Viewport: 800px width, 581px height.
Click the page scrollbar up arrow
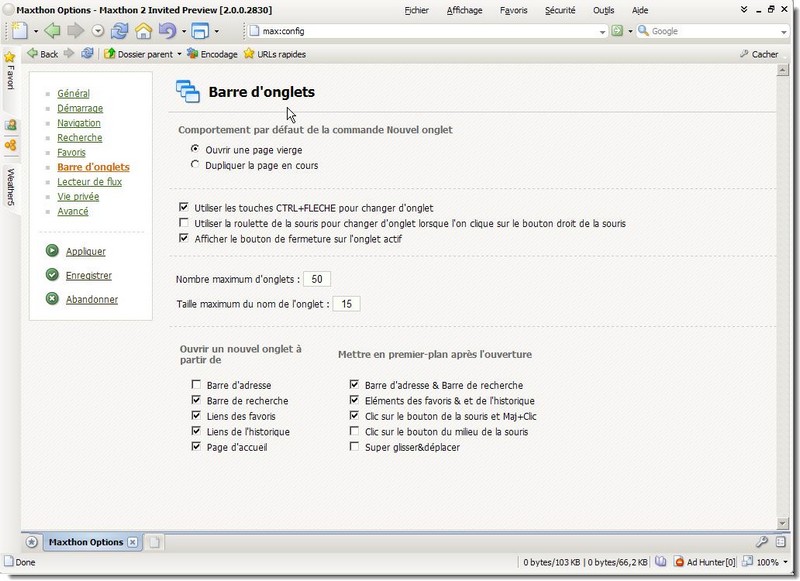tap(782, 71)
